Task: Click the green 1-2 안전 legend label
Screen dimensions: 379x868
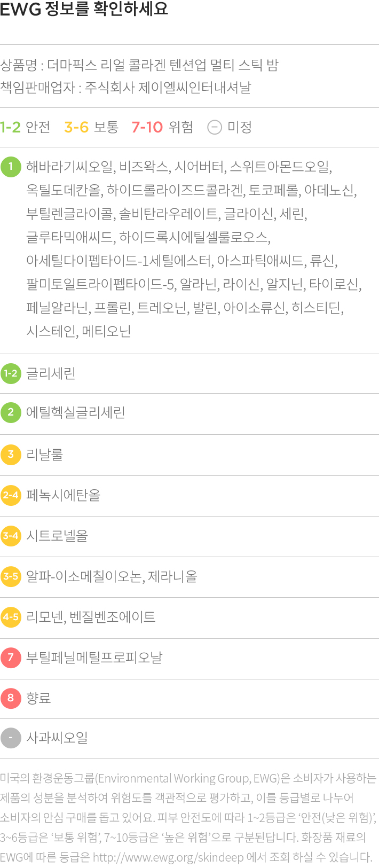Action: 25,127
